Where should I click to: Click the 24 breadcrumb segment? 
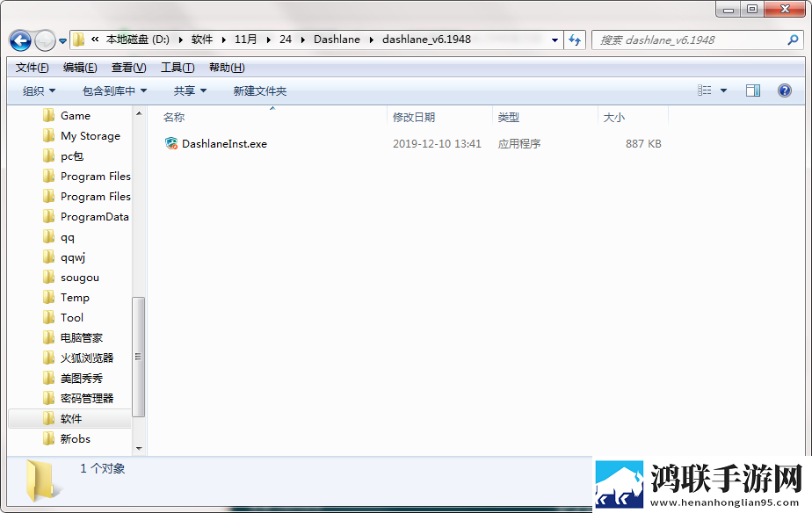(x=286, y=40)
